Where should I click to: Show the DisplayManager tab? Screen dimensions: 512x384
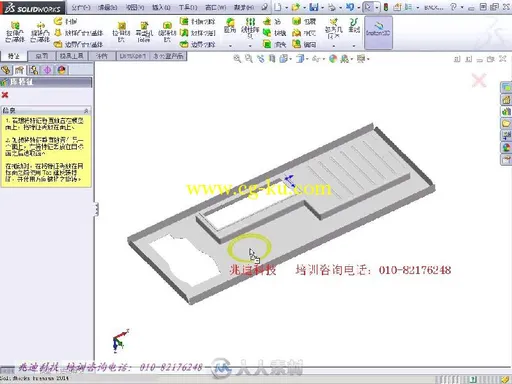click(x=62, y=70)
